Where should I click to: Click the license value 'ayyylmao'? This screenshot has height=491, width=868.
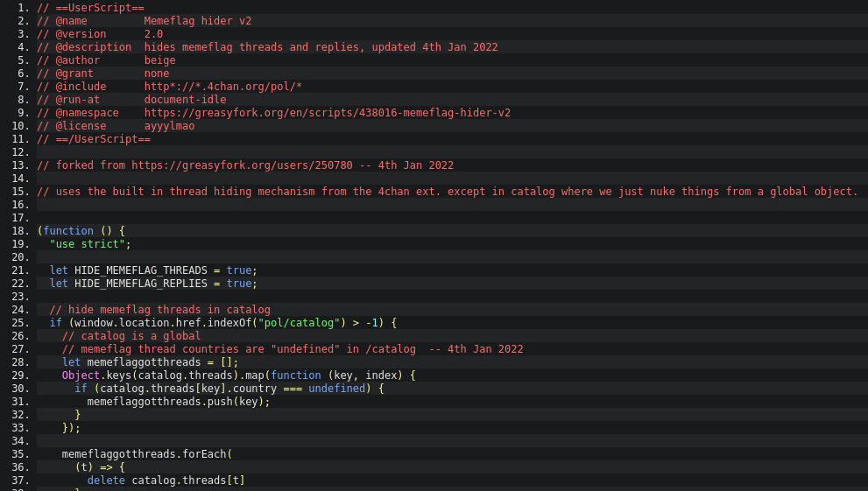click(169, 126)
